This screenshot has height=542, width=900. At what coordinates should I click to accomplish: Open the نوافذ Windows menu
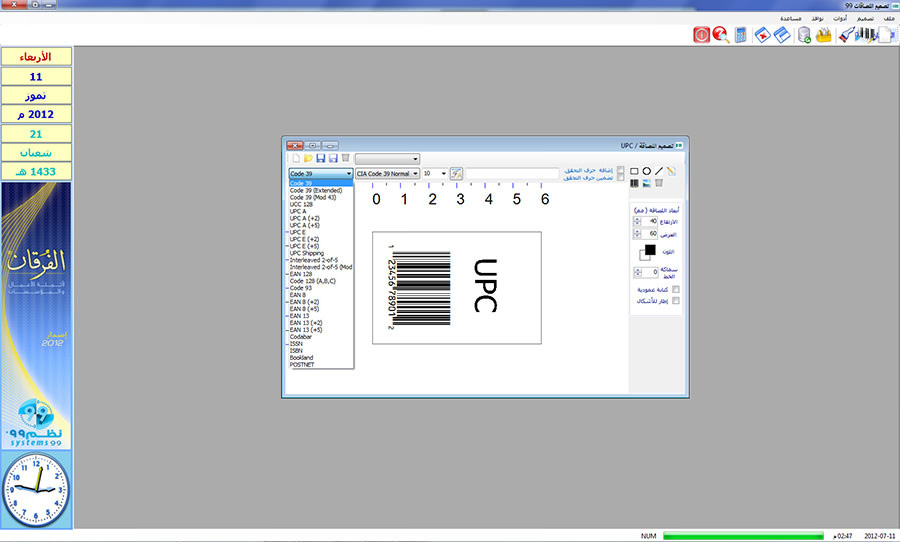(x=817, y=18)
